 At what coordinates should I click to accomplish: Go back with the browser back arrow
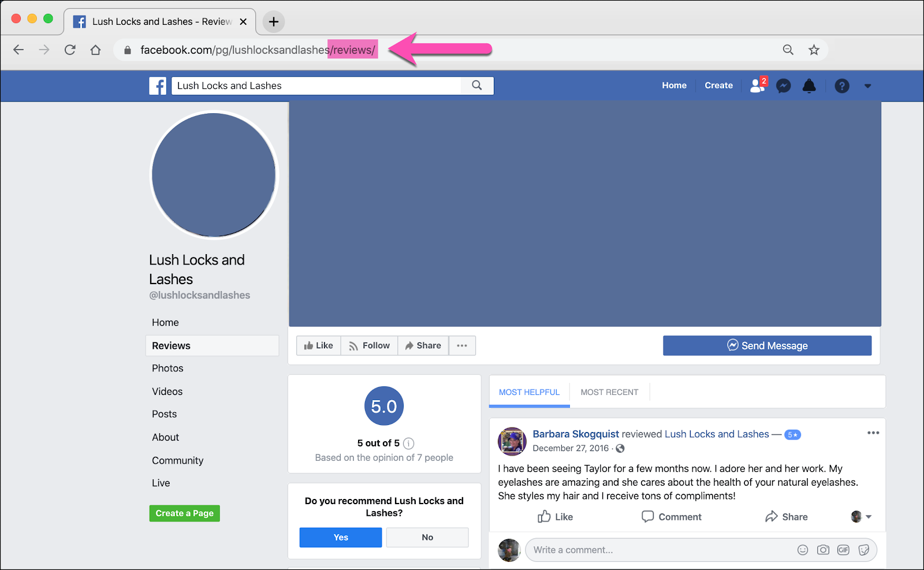(18, 50)
